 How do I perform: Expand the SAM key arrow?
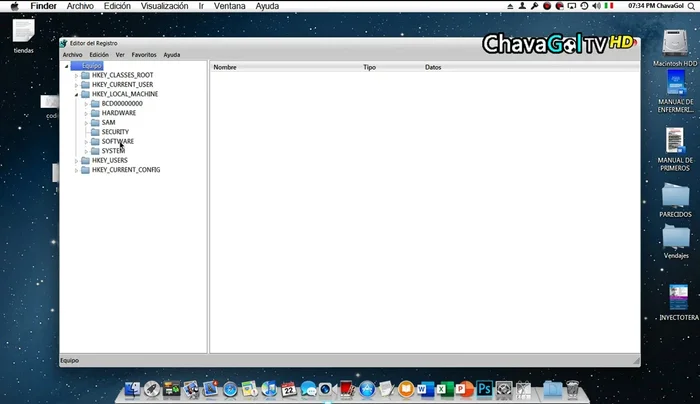point(86,123)
